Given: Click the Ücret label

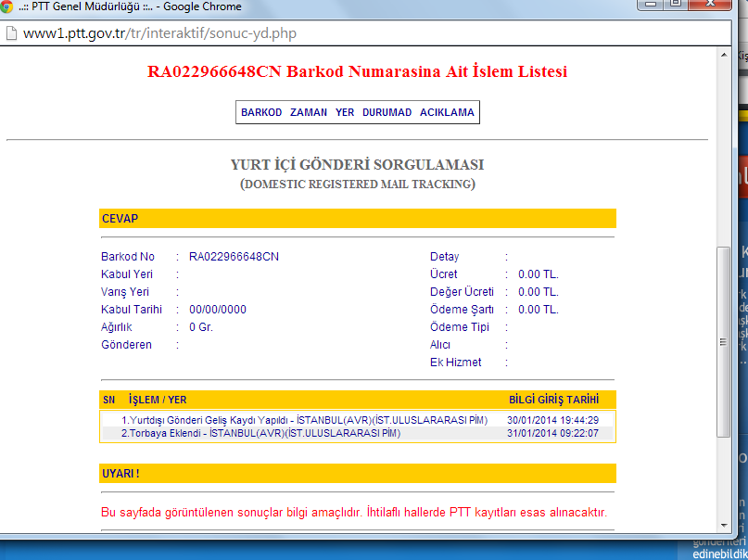Looking at the screenshot, I should (443, 274).
